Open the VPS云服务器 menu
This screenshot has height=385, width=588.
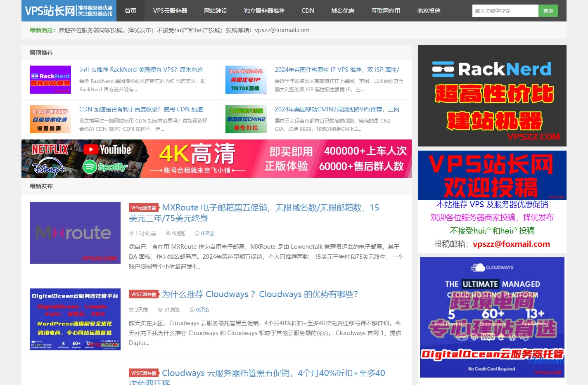(170, 11)
